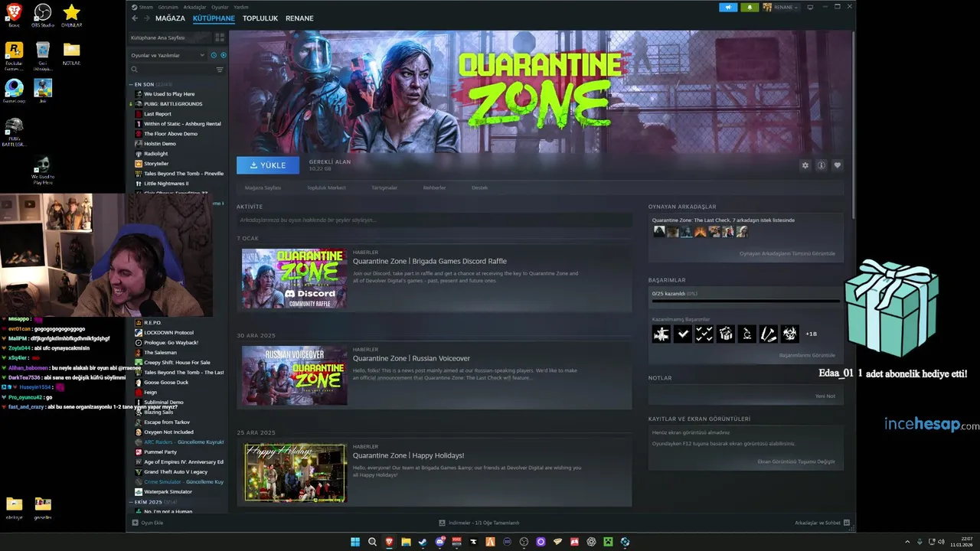
Task: Open the OYUNLAR star desktop shortcut
Action: [x=71, y=15]
